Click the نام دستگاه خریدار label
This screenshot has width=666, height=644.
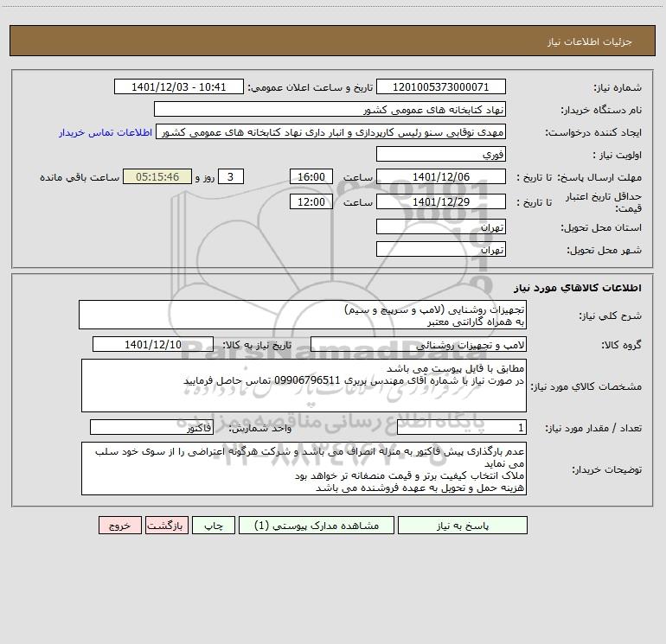point(601,110)
